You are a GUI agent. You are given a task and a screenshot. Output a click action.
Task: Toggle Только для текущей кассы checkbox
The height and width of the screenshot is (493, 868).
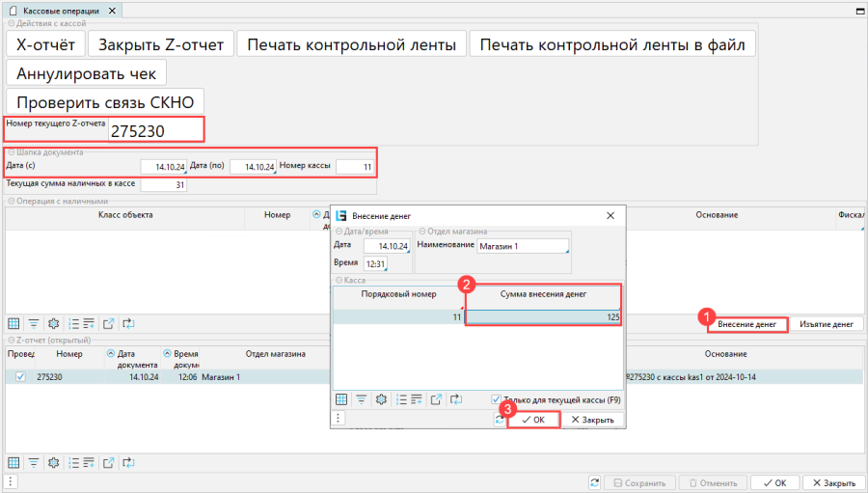(496, 399)
